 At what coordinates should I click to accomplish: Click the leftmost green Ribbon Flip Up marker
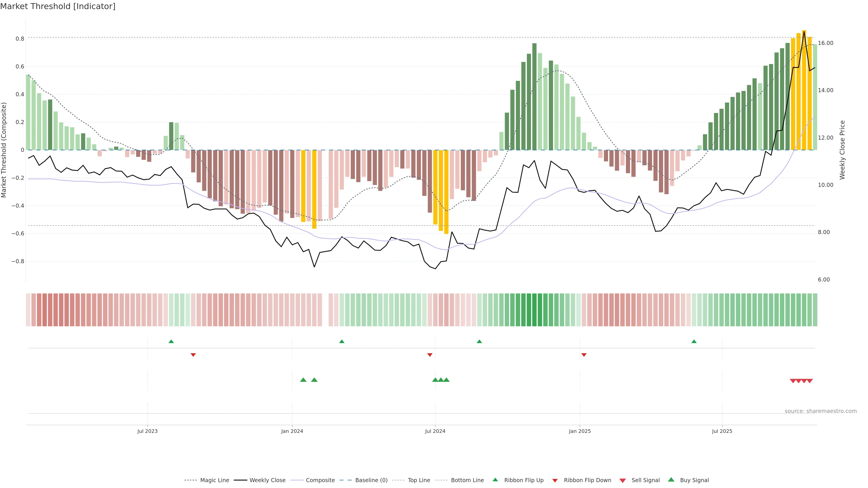click(171, 342)
